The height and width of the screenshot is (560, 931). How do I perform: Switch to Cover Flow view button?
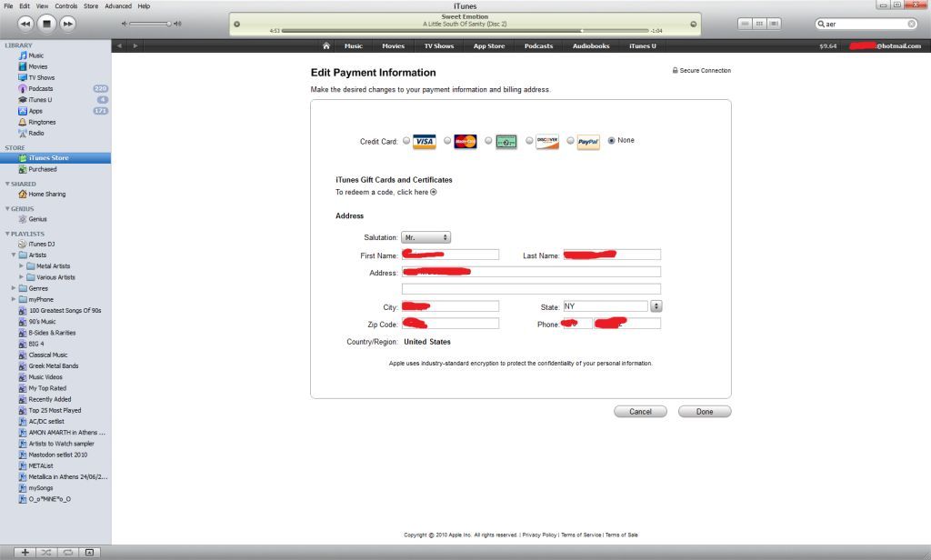coord(775,24)
